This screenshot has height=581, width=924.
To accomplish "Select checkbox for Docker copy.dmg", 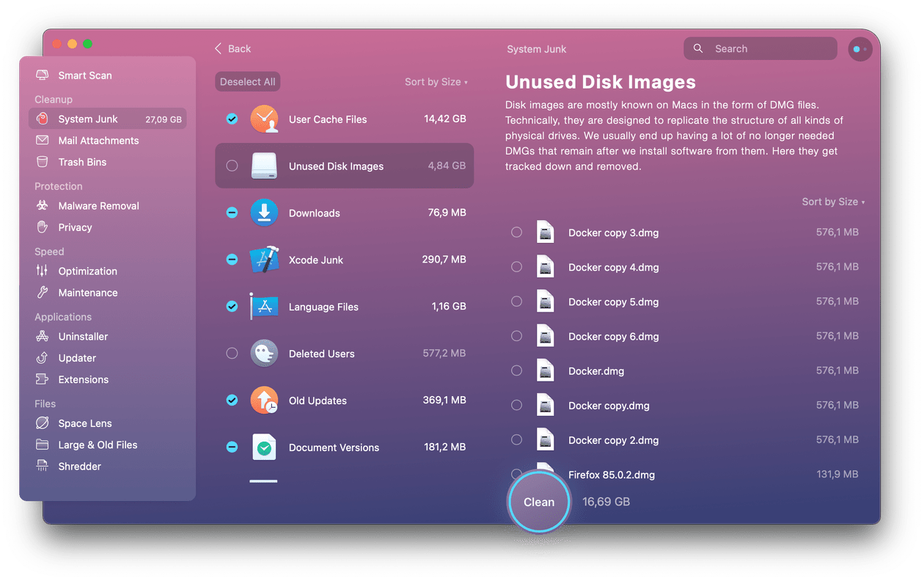I will [516, 405].
